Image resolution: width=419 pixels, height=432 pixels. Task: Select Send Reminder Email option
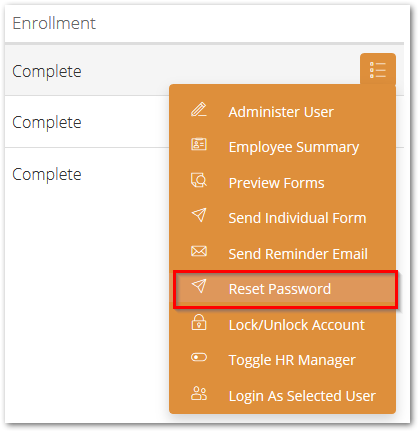298,254
